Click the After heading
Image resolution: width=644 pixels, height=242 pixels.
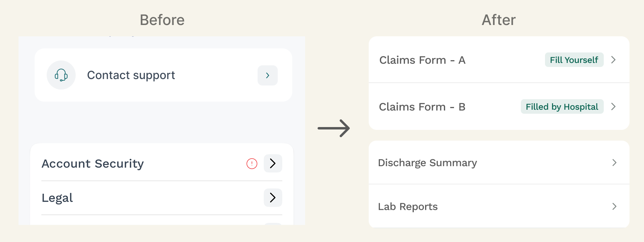coord(499,20)
